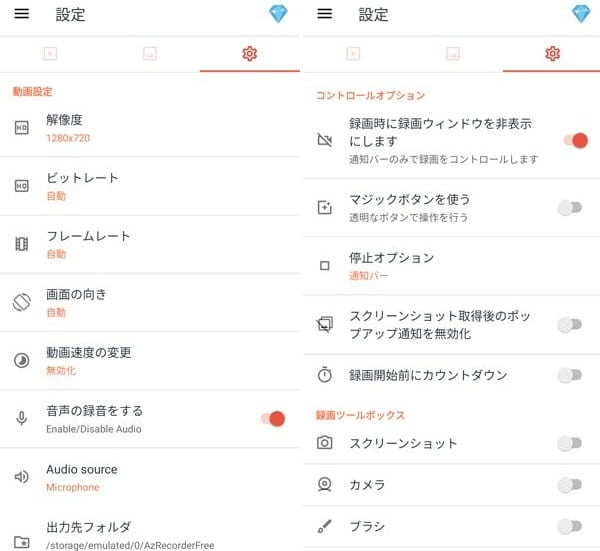Image resolution: width=600 pixels, height=551 pixels.
Task: Enable カメラ toolbox switch
Action: [570, 485]
